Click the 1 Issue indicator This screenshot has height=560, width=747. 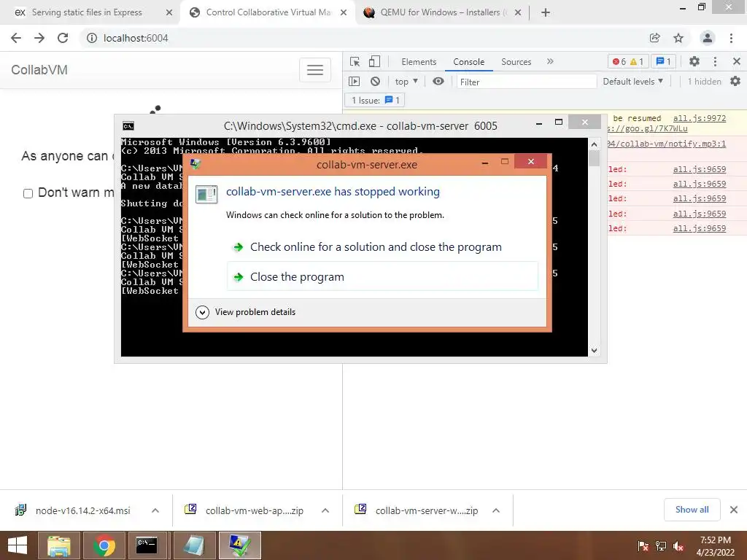[376, 101]
